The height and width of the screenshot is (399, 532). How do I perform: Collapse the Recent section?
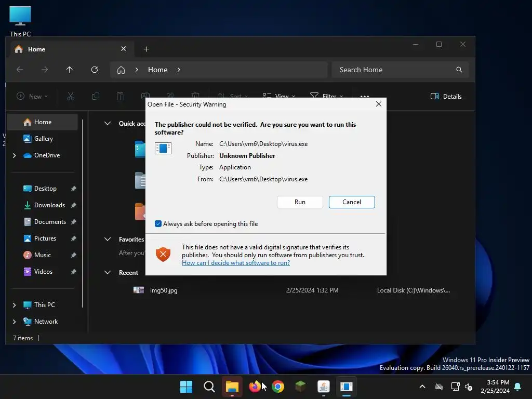(x=108, y=272)
